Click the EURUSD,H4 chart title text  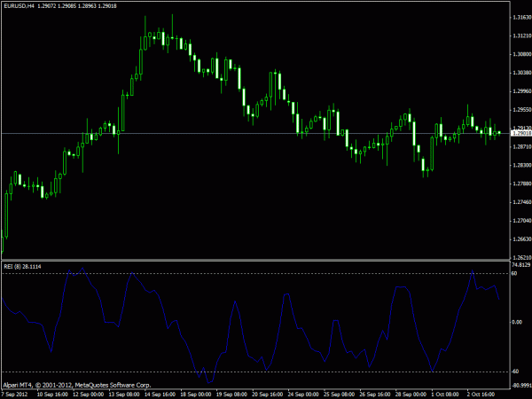(19, 6)
